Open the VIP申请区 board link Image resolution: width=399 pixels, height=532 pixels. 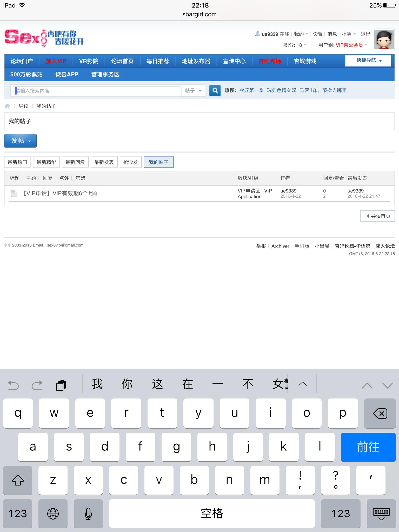pyautogui.click(x=255, y=194)
